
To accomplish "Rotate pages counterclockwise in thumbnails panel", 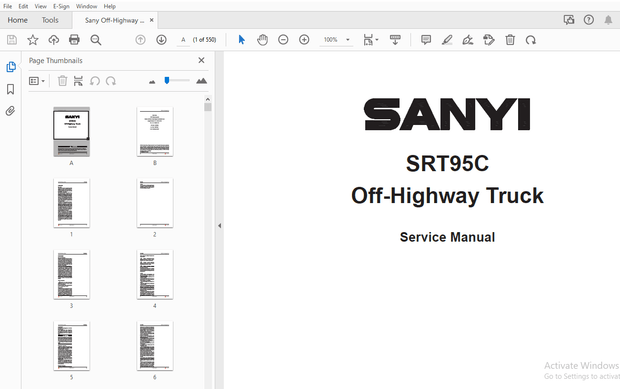I will tap(95, 81).
